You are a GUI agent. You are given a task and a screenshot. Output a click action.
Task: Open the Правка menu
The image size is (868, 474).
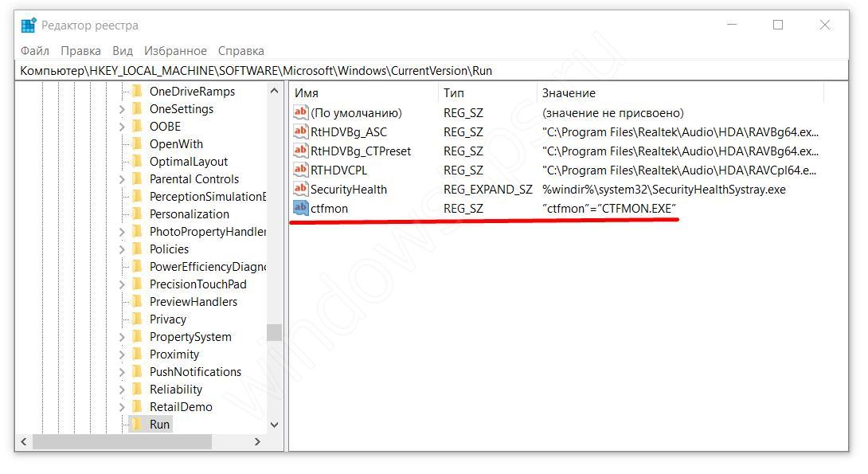[80, 50]
